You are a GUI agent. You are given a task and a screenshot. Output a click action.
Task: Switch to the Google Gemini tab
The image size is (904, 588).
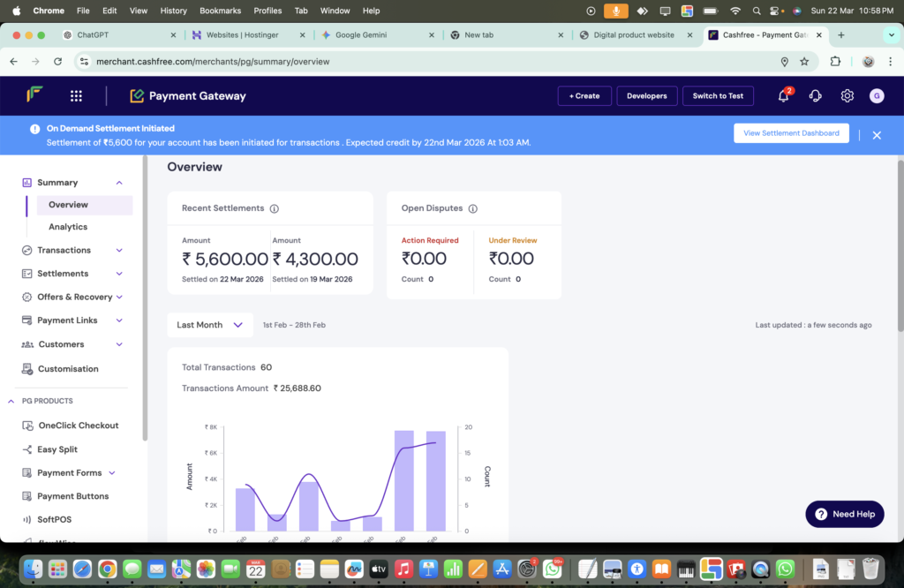click(374, 35)
